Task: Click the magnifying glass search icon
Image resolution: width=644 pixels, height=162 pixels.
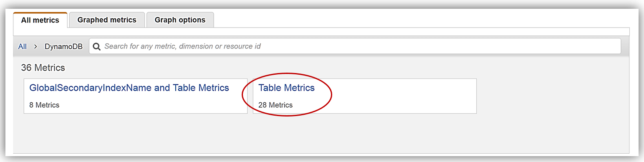Action: [x=97, y=46]
